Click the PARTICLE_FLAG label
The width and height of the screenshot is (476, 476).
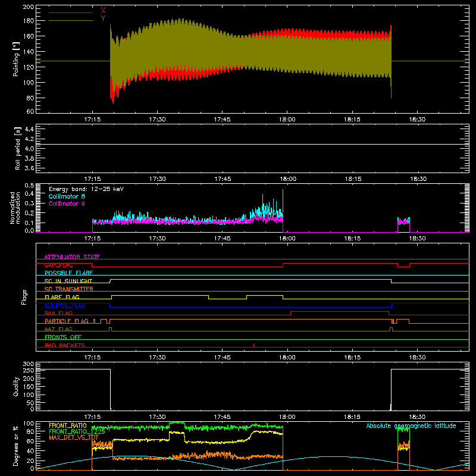[67, 321]
